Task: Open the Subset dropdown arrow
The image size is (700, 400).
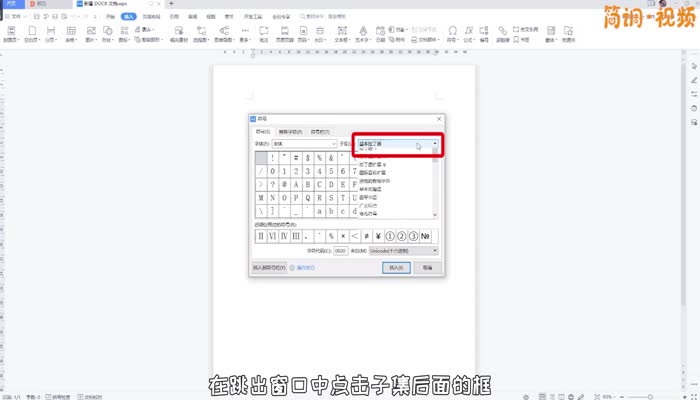Action: tap(435, 144)
